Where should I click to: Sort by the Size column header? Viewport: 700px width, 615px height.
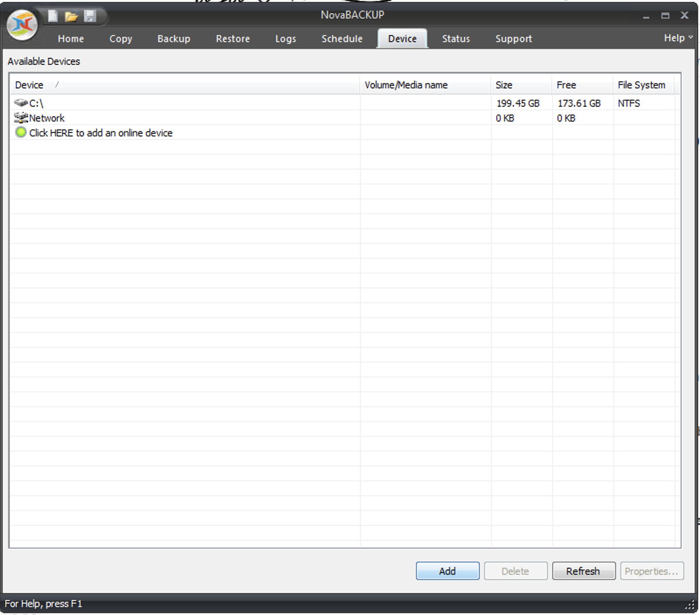[521, 85]
